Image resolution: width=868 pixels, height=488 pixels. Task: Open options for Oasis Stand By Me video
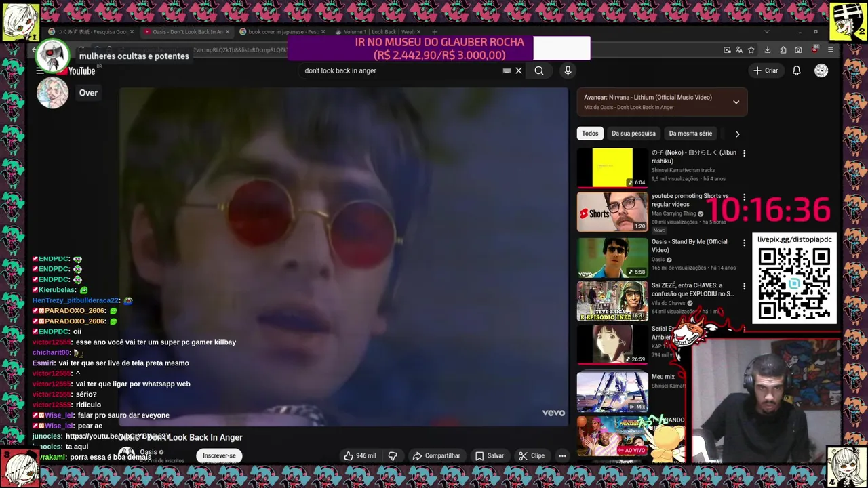coord(744,243)
